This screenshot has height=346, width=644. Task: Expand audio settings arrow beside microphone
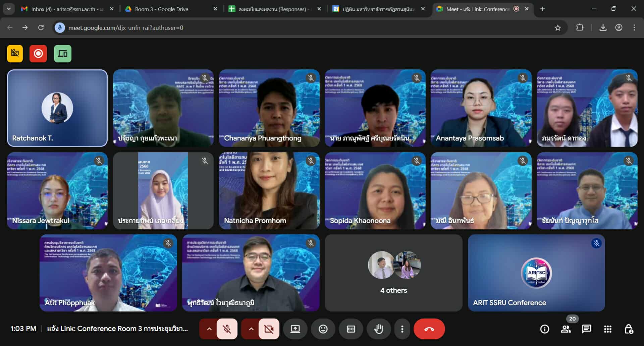pyautogui.click(x=209, y=329)
